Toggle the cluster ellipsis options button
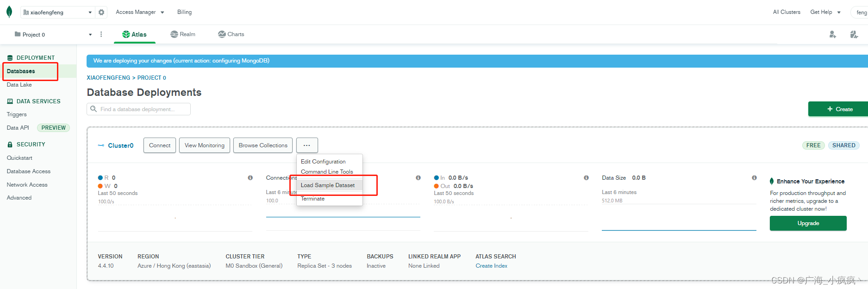The height and width of the screenshot is (289, 868). tap(307, 145)
